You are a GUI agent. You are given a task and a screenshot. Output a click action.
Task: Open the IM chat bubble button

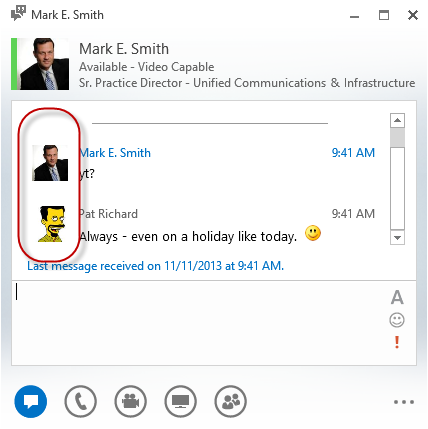pos(31,401)
